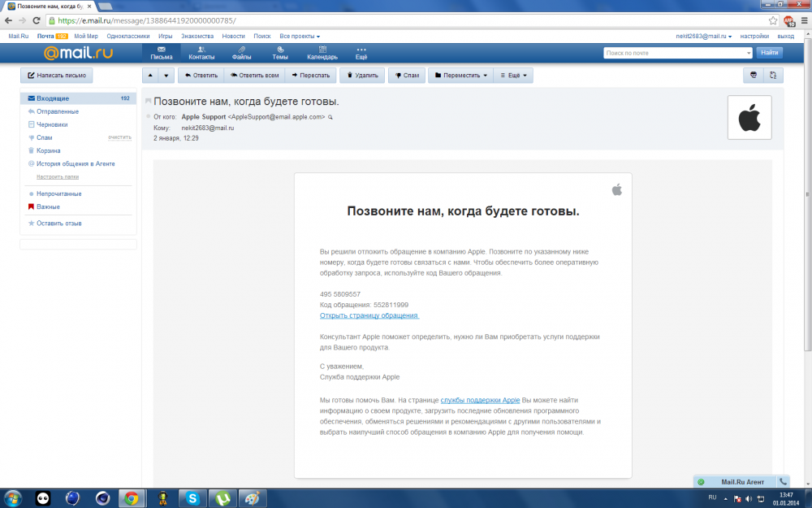Click Открыть страницу обращения link

[x=369, y=315]
